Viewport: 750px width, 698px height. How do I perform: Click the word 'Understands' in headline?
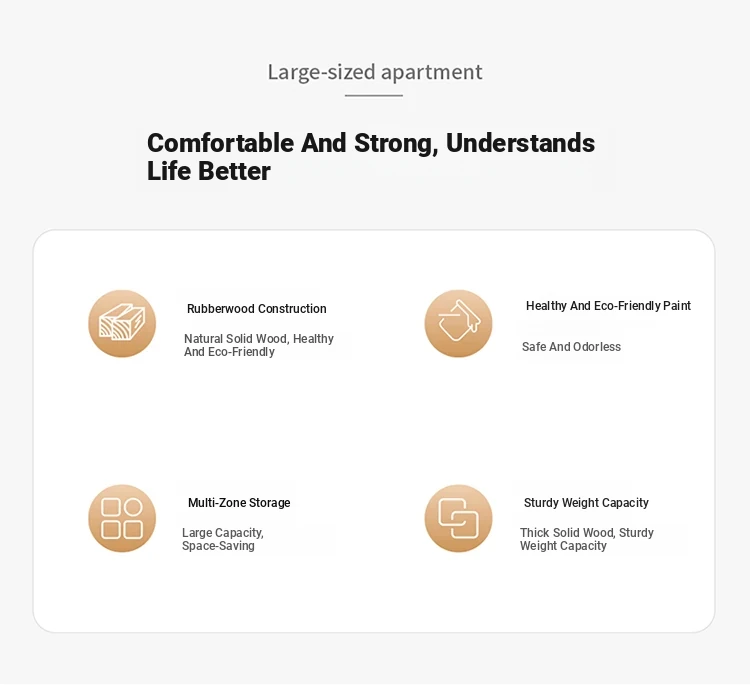point(520,143)
